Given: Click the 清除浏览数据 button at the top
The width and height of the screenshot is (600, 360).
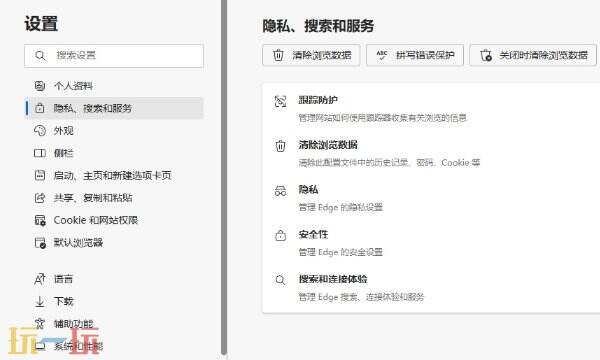Looking at the screenshot, I should click(311, 55).
